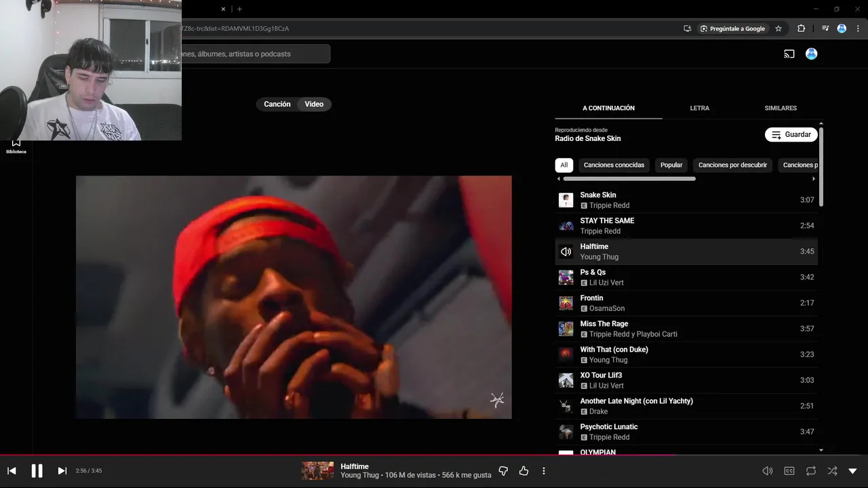Select Canciones conocidas filter chip
This screenshot has width=868, height=488.
[x=614, y=165]
